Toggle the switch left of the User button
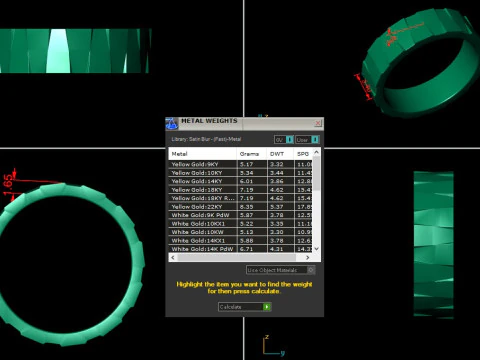 point(290,139)
